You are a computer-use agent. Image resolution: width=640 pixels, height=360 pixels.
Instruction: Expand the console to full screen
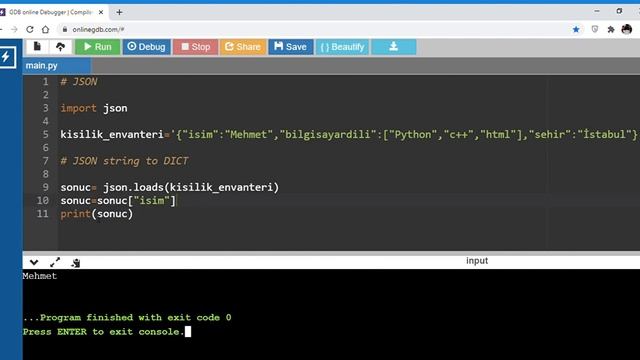(x=55, y=262)
